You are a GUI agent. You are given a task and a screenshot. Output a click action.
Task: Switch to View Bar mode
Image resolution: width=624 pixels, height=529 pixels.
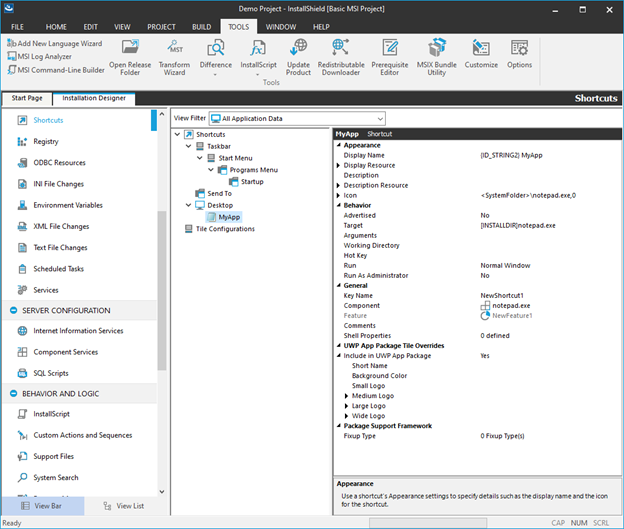[x=43, y=506]
